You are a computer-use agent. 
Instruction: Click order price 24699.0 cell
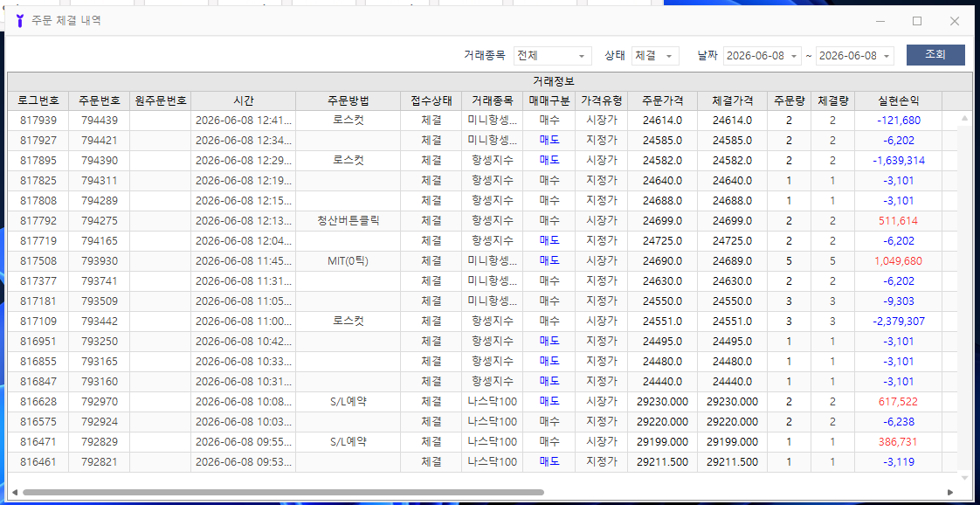coord(662,220)
